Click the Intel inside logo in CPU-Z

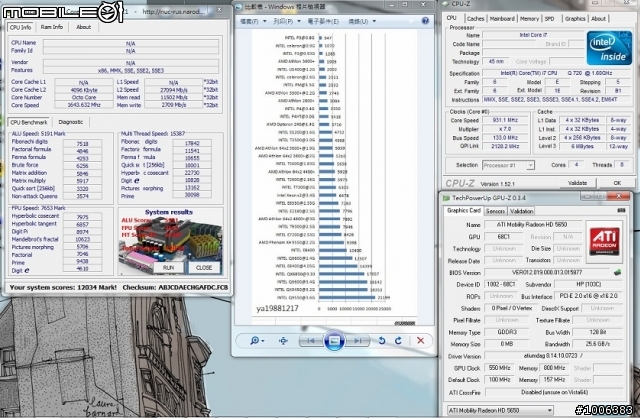(609, 48)
